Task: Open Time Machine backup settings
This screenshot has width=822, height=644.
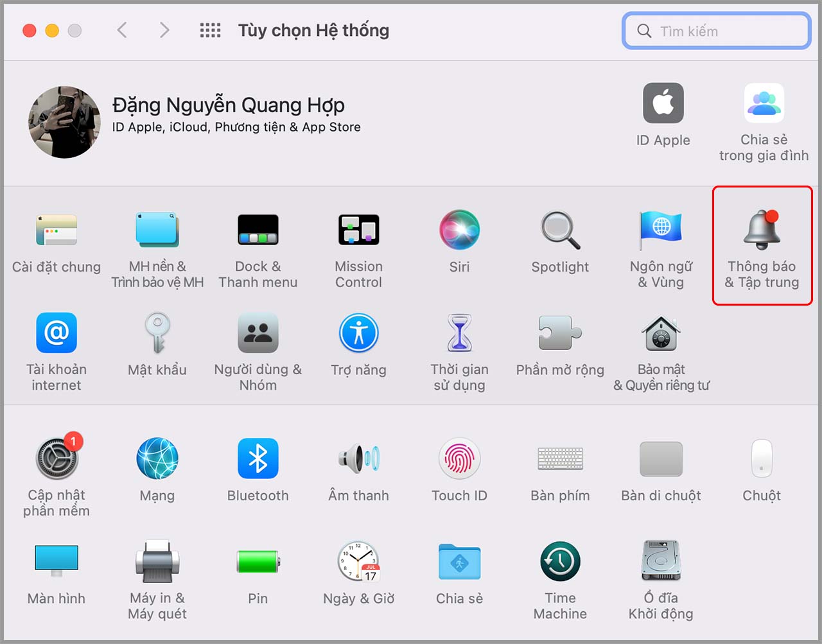Action: tap(559, 561)
